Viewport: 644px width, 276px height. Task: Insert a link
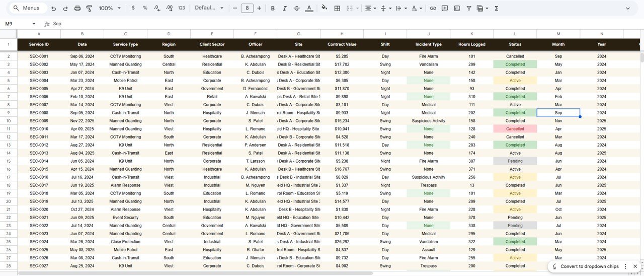point(433,8)
